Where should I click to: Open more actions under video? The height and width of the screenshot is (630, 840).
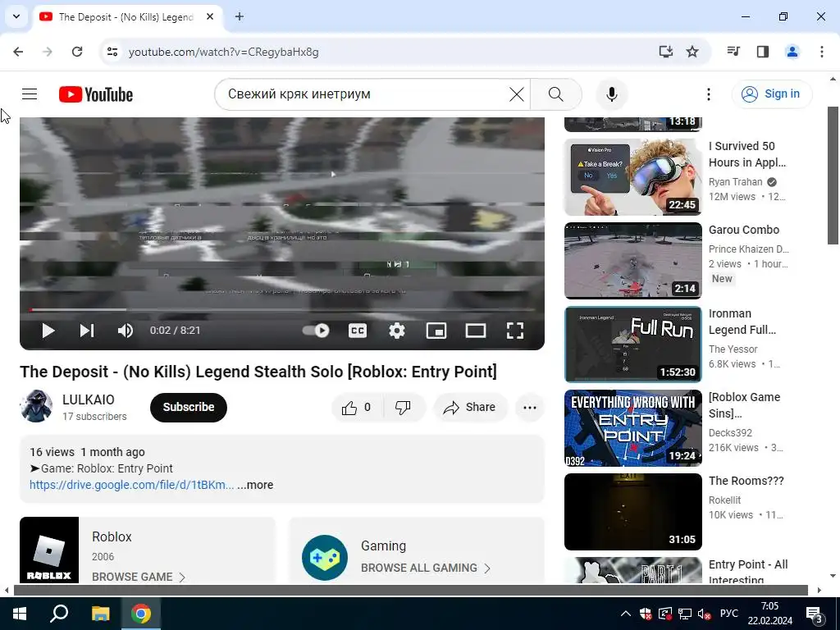coord(530,408)
